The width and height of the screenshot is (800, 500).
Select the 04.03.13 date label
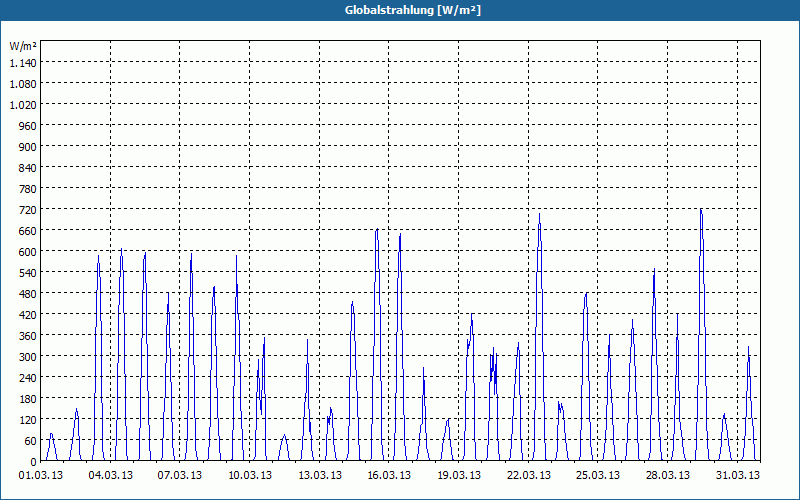pyautogui.click(x=111, y=476)
